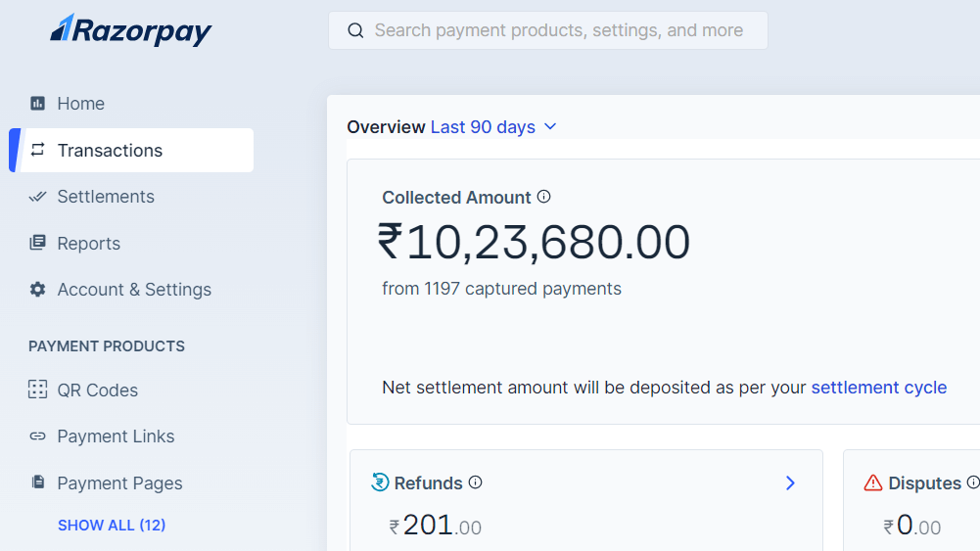The width and height of the screenshot is (980, 551).
Task: Click the ₹10,23,680.00 collected amount
Action: [x=534, y=242]
